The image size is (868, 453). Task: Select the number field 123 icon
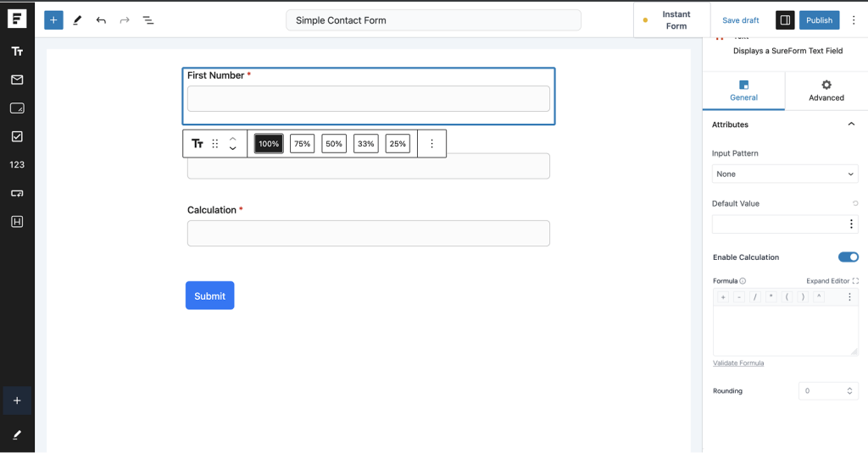[x=17, y=165]
